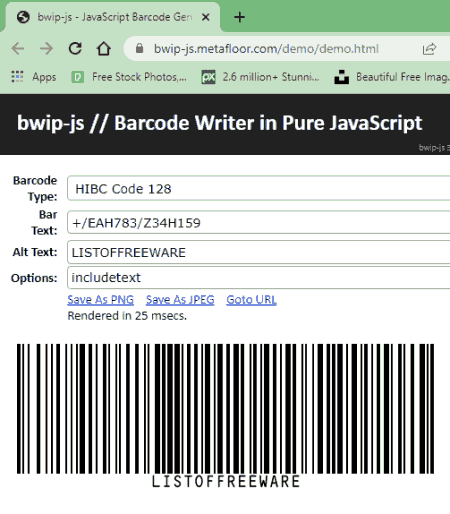Click Save As PNG link
The height and width of the screenshot is (514, 450).
coord(101,300)
